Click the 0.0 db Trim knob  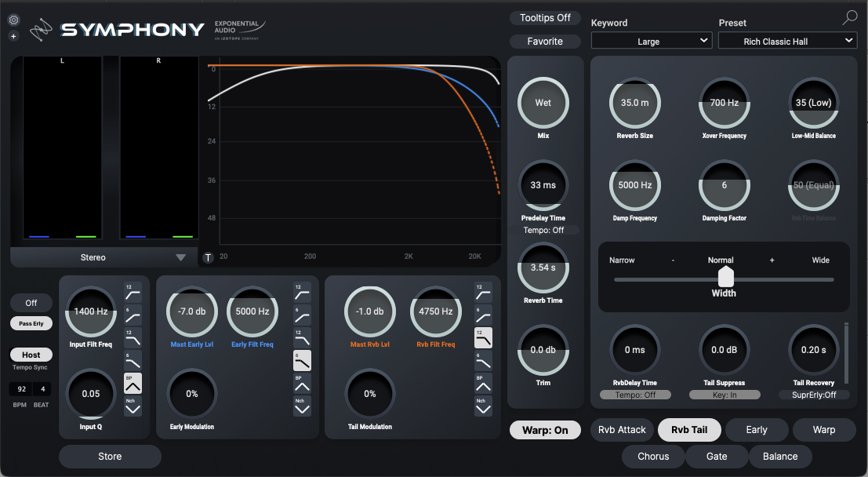(543, 350)
